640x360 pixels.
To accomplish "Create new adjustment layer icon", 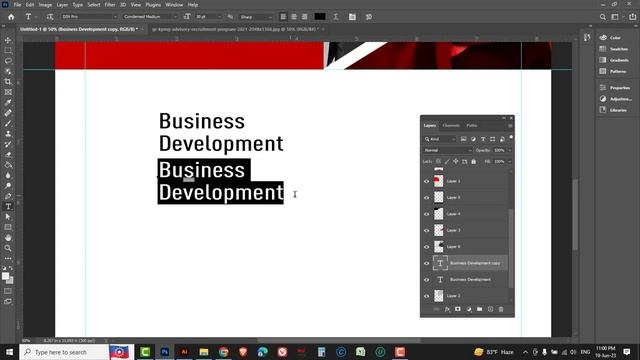I will click(469, 309).
